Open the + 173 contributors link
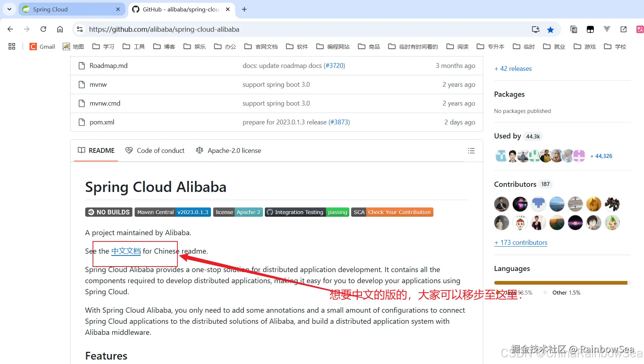 pos(521,243)
